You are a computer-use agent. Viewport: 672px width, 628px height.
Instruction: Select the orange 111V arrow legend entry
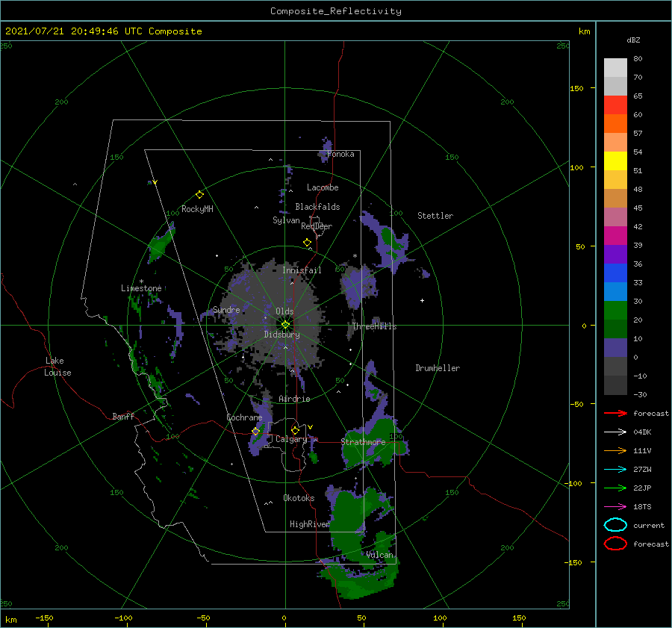615,450
